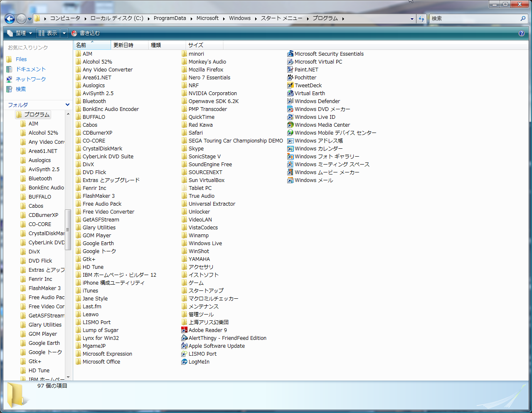Sort by 名前 column header
532x413 pixels.
[93, 45]
